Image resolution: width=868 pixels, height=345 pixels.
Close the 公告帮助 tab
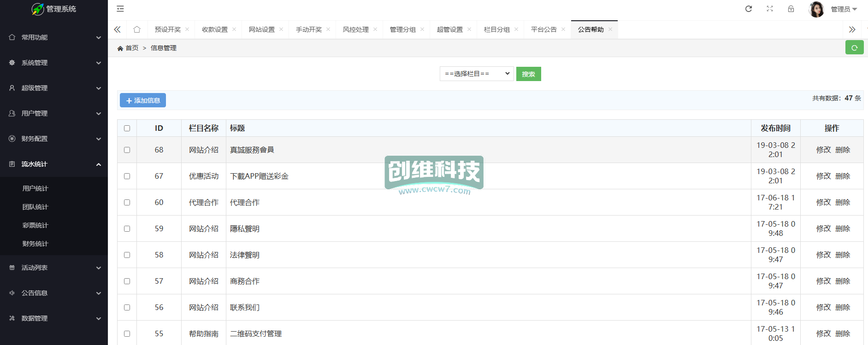(610, 29)
